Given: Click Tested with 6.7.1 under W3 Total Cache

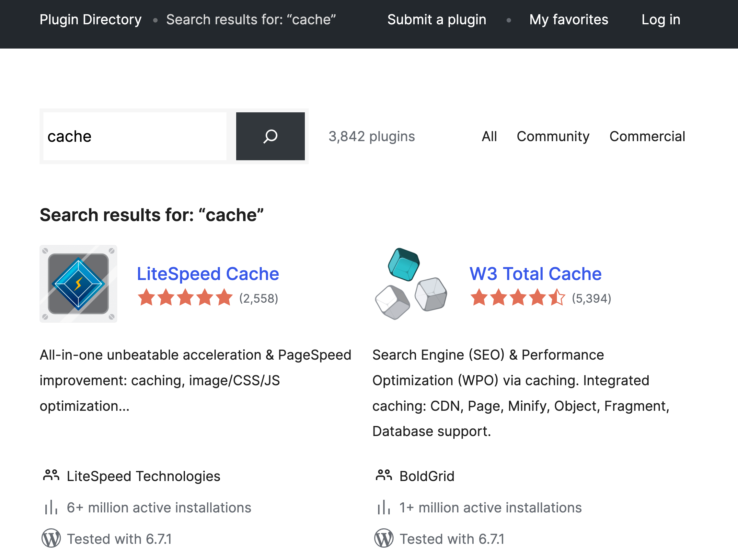Looking at the screenshot, I should tap(452, 539).
